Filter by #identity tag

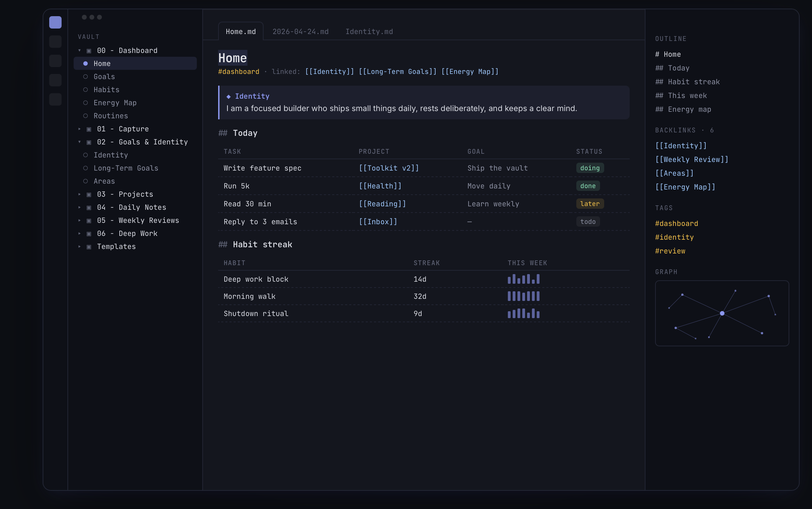pos(674,237)
